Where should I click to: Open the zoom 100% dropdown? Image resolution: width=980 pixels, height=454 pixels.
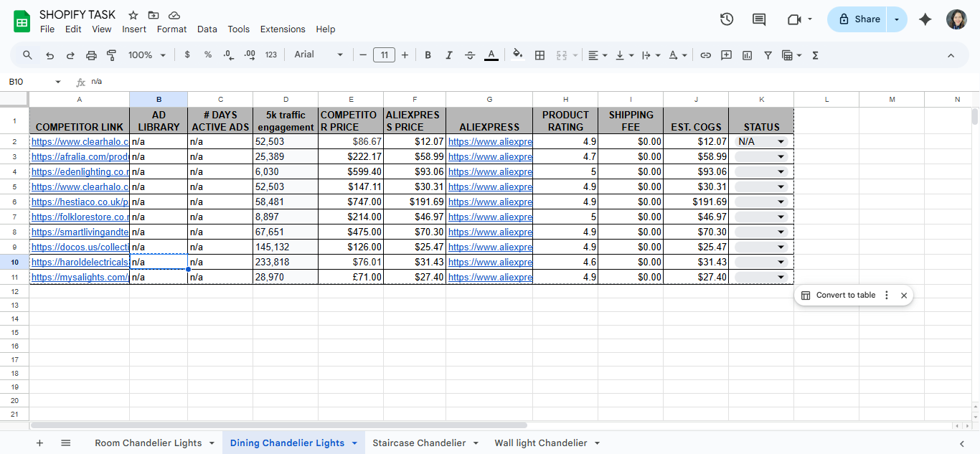point(146,55)
